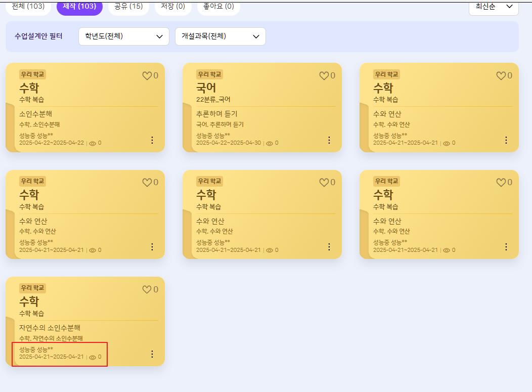The width and height of the screenshot is (532, 392).
Task: Click the eye icon on 2025-04-22 소인수분해 card
Action: tap(93, 143)
